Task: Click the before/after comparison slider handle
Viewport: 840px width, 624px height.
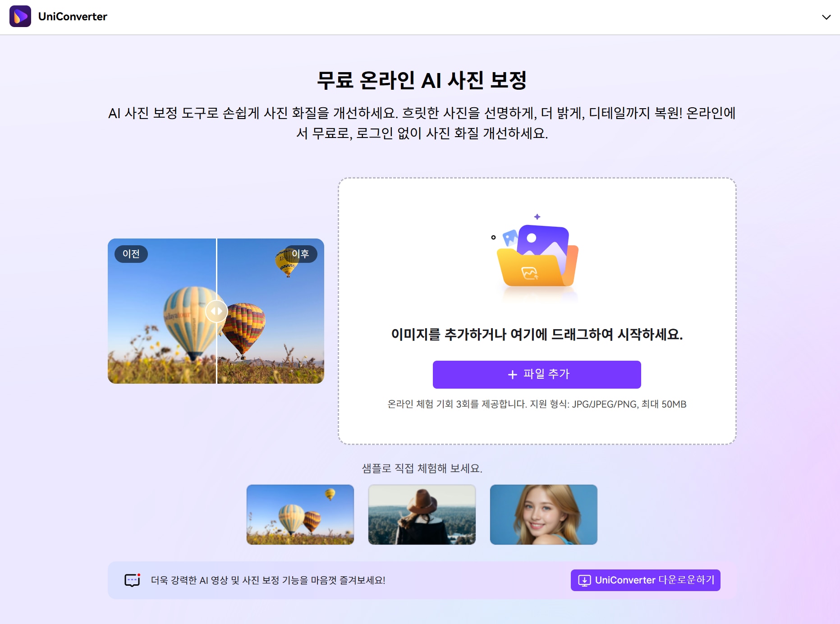Action: pyautogui.click(x=216, y=311)
